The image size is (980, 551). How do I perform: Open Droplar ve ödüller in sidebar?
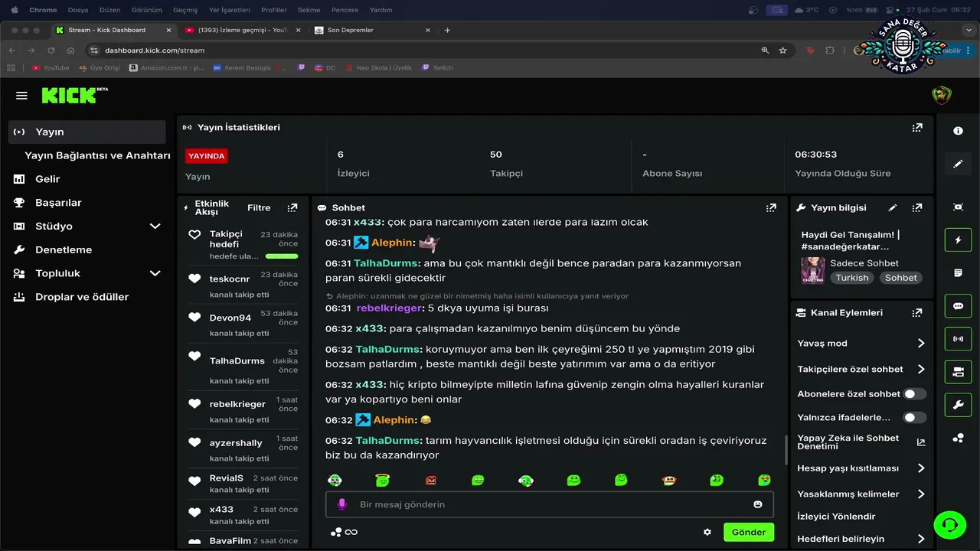[x=82, y=297]
